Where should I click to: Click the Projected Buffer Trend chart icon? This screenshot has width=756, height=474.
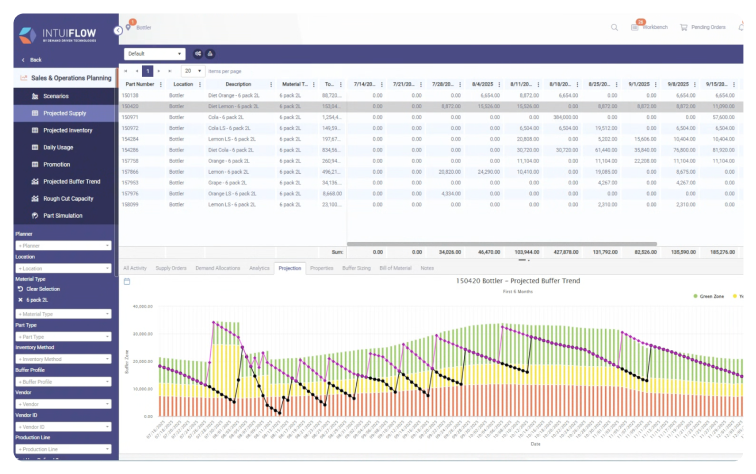35,181
